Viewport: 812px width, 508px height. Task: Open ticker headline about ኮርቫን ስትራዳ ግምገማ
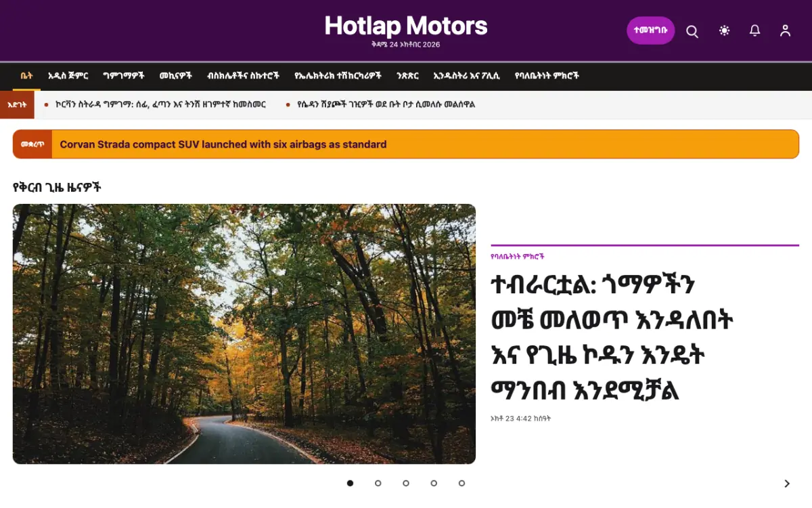click(x=160, y=104)
